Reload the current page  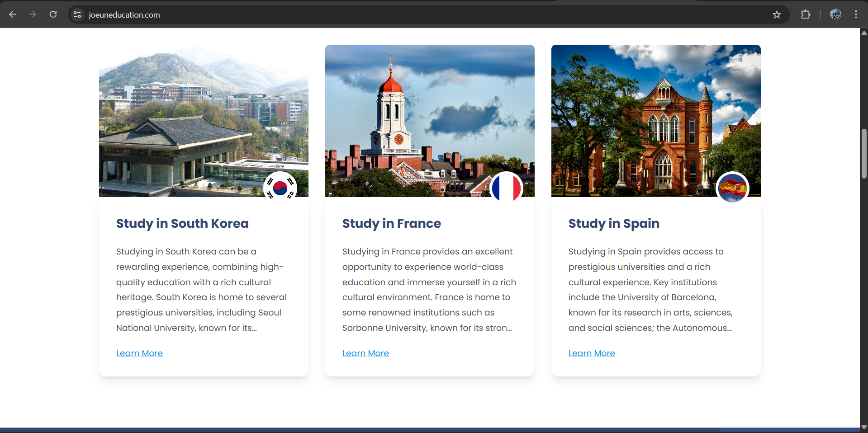pyautogui.click(x=53, y=14)
